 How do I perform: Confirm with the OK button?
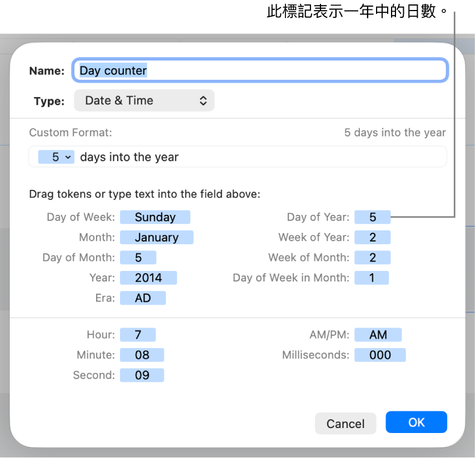[416, 422]
